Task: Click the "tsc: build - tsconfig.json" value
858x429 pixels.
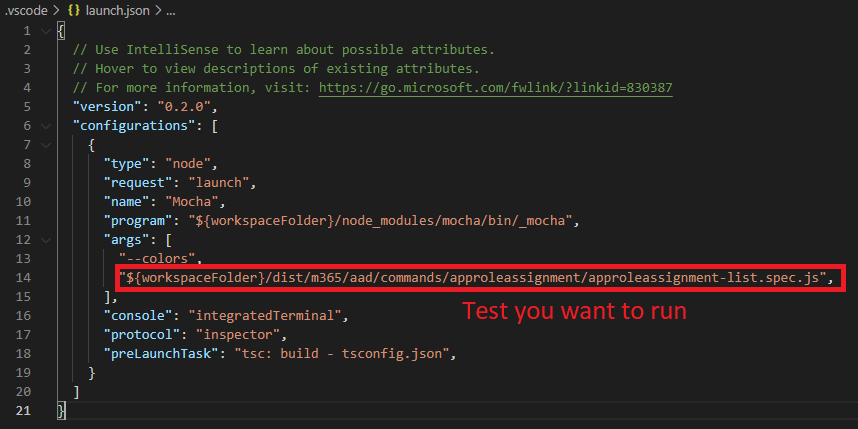Action: tap(342, 353)
